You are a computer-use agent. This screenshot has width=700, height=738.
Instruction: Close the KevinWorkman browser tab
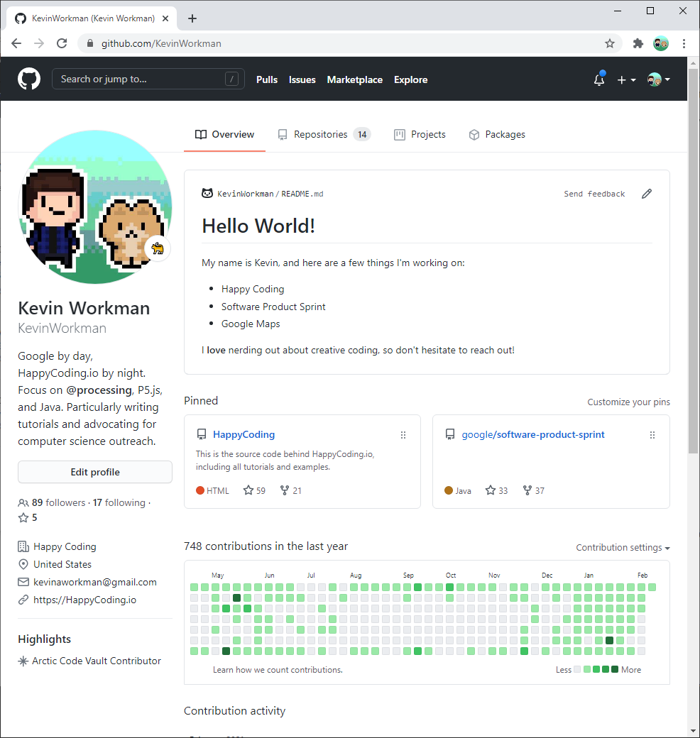(x=165, y=18)
